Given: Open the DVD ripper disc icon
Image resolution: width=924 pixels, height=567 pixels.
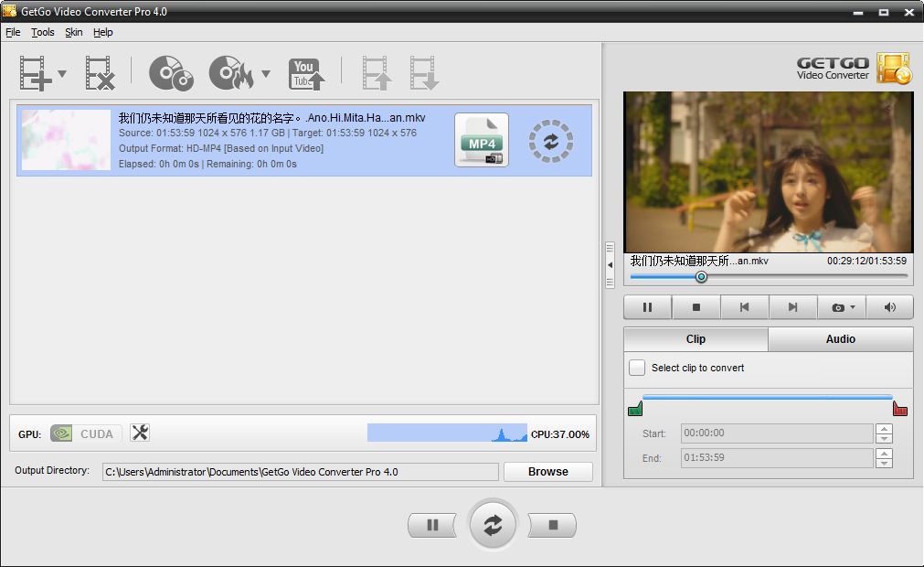Looking at the screenshot, I should point(171,73).
